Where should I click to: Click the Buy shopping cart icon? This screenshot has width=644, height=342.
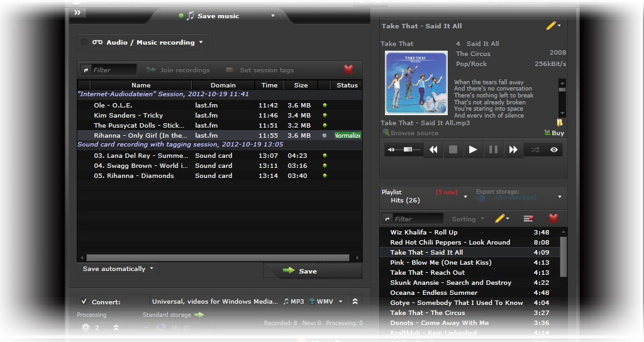tap(553, 133)
